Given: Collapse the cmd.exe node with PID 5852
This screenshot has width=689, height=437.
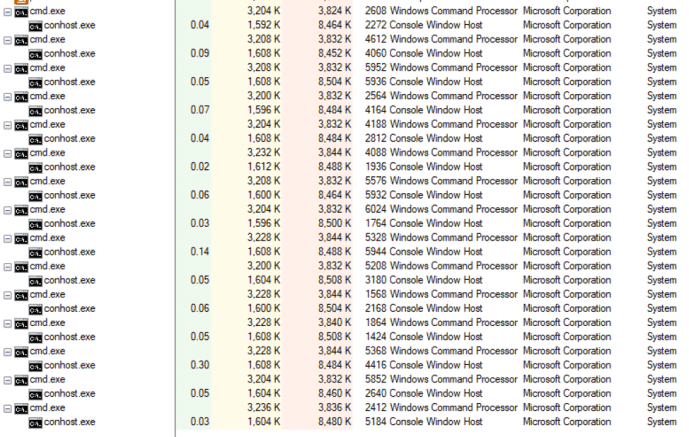Looking at the screenshot, I should point(9,380).
